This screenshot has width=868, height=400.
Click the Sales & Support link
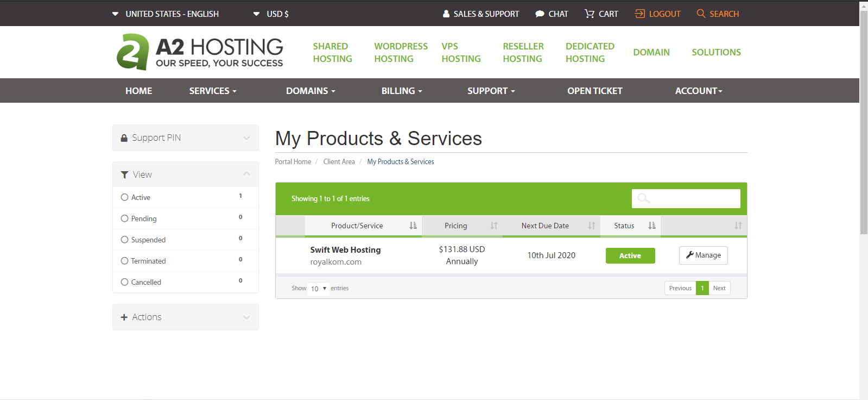click(486, 14)
